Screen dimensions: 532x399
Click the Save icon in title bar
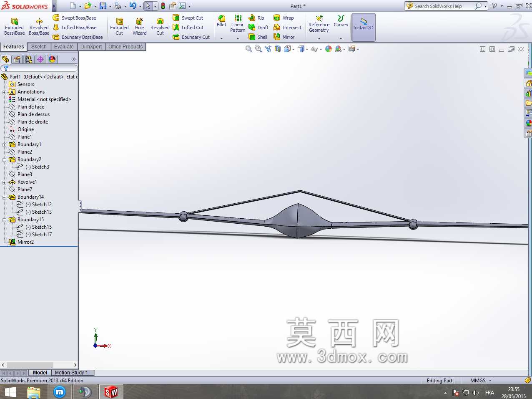[x=103, y=6]
